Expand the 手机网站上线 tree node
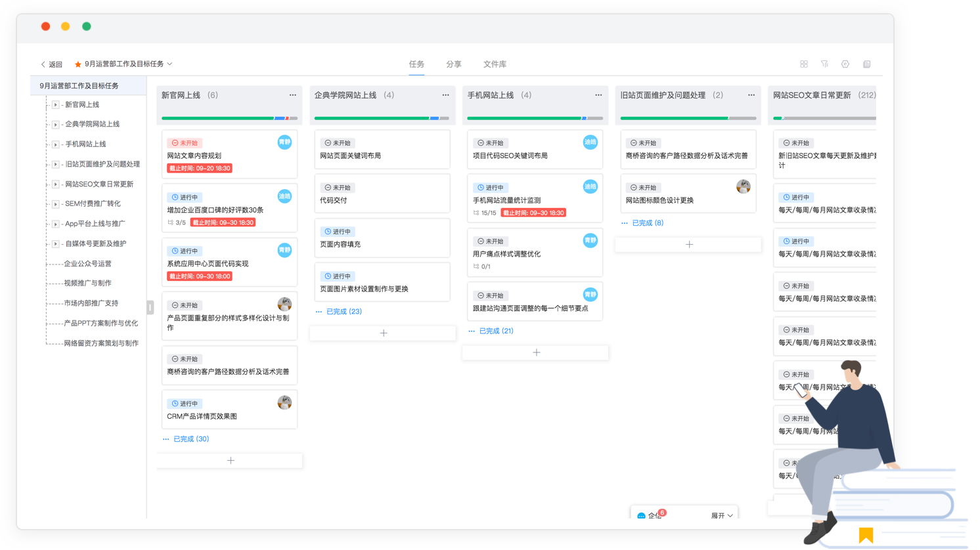The image size is (980, 550). (x=56, y=144)
